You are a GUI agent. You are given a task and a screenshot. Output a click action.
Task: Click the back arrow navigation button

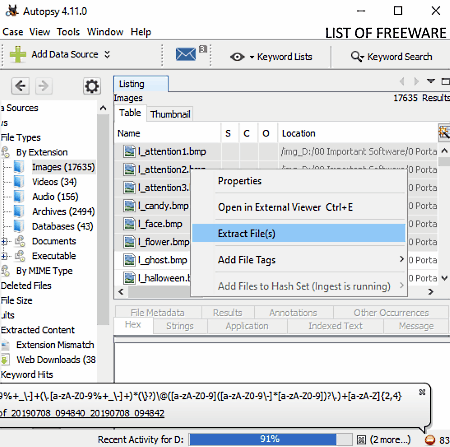pyautogui.click(x=20, y=86)
